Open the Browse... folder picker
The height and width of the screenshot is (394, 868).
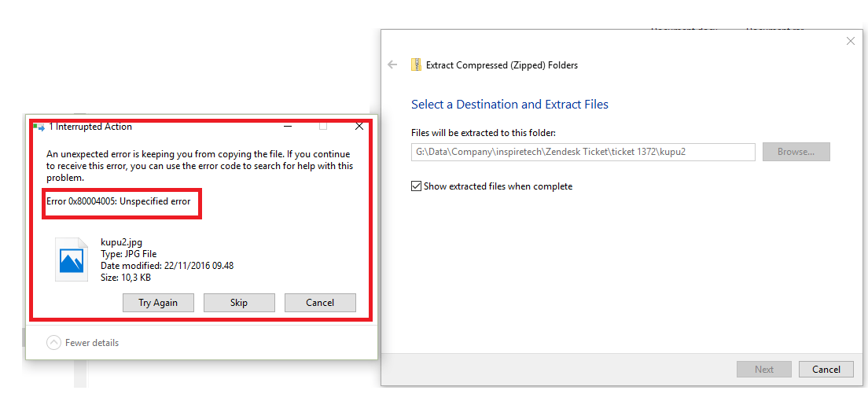[x=796, y=152]
